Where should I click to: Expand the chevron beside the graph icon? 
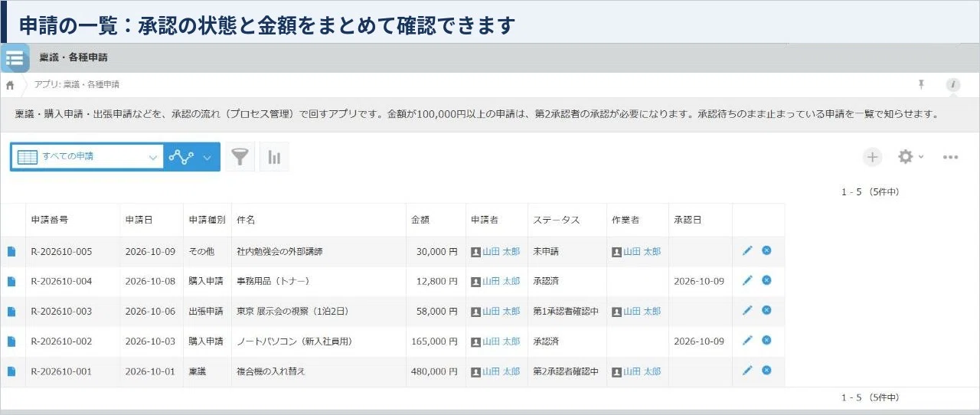click(x=207, y=157)
